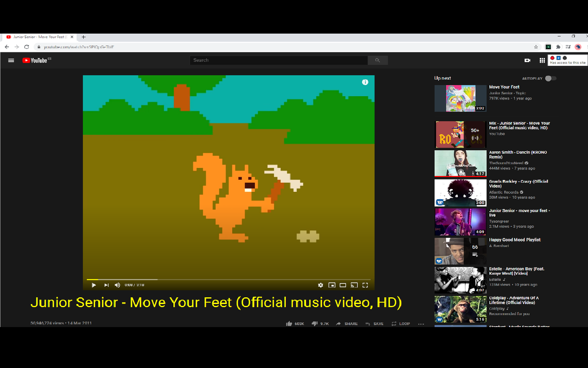Dislike the video with 9.7K dislikes
The image size is (588, 368).
(320, 324)
